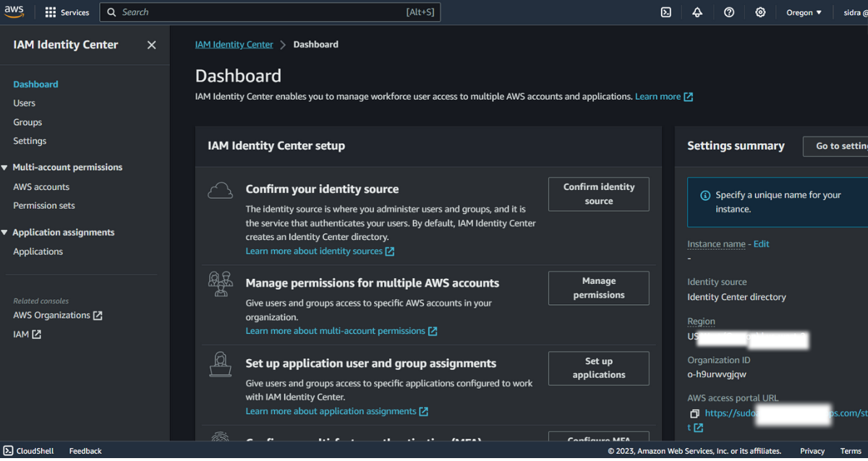Collapse the Application assignments section
Image resolution: width=868 pixels, height=461 pixels.
tap(5, 233)
